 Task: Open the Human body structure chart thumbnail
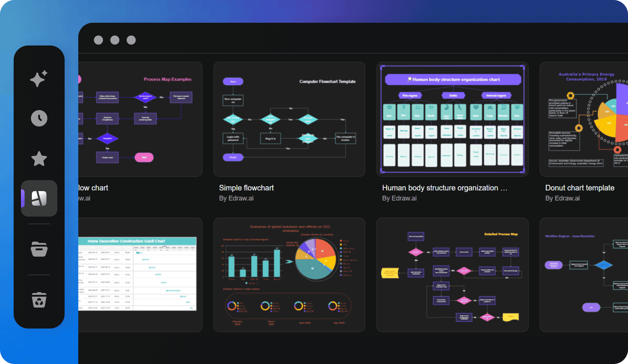(452, 119)
